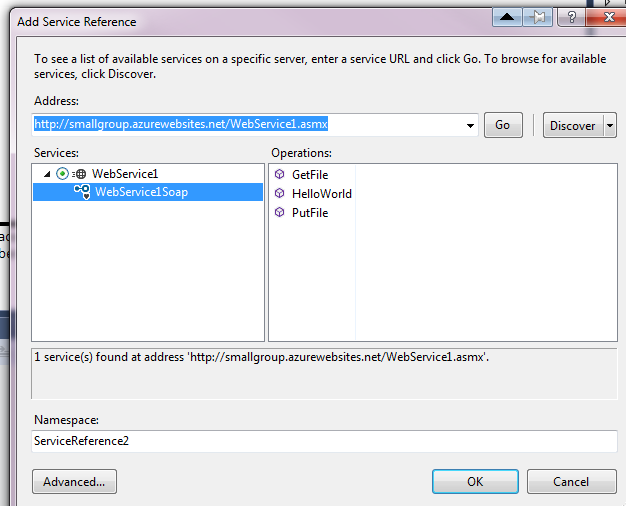Confirm with the OK button

[475, 482]
